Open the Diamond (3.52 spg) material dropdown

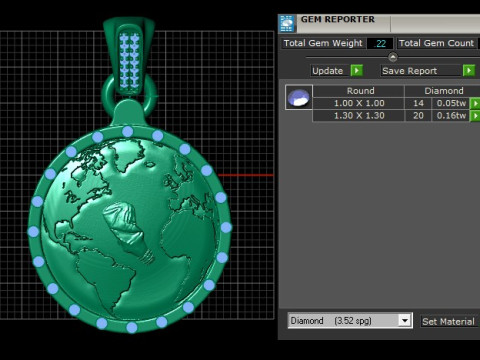405,321
